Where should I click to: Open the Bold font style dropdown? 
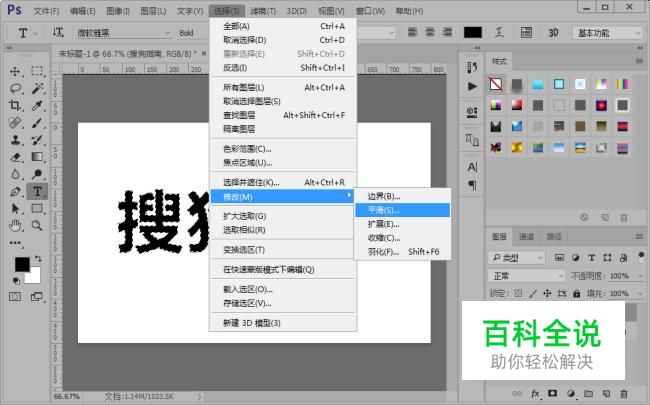point(193,33)
